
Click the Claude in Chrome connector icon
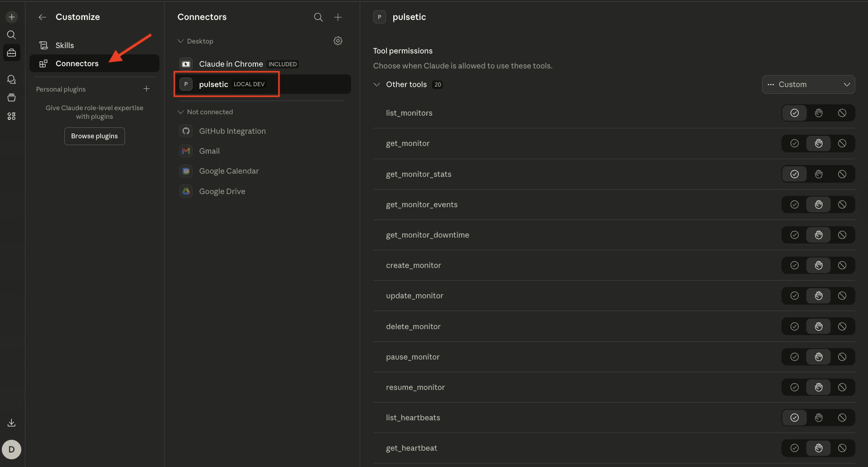[x=186, y=64]
